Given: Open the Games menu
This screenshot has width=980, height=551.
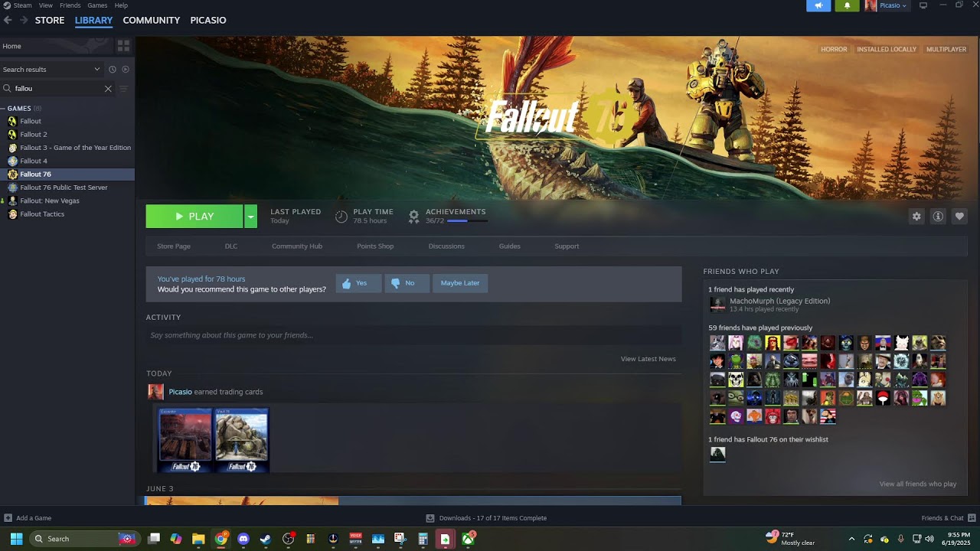Looking at the screenshot, I should coord(97,5).
